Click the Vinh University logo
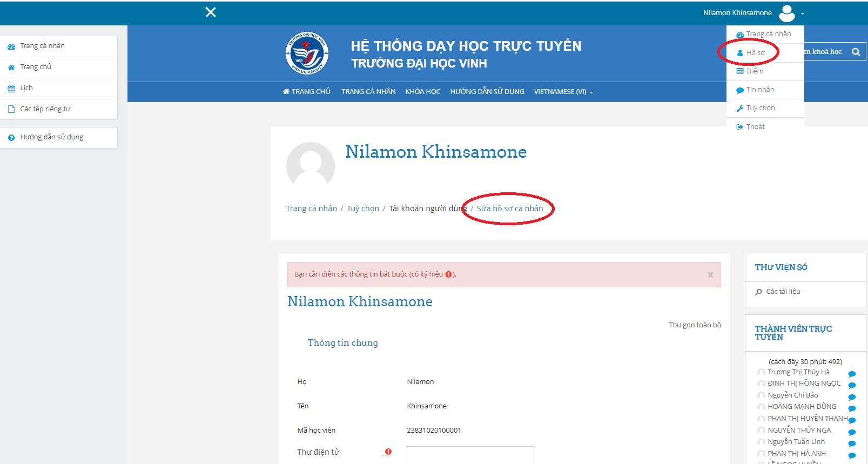 click(307, 53)
